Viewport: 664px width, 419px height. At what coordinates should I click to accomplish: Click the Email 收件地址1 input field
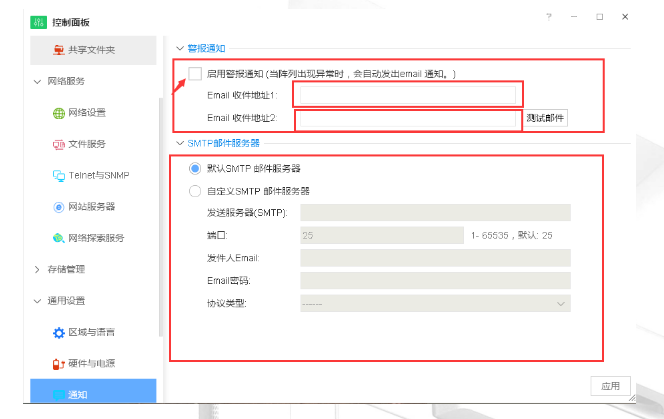click(x=404, y=96)
